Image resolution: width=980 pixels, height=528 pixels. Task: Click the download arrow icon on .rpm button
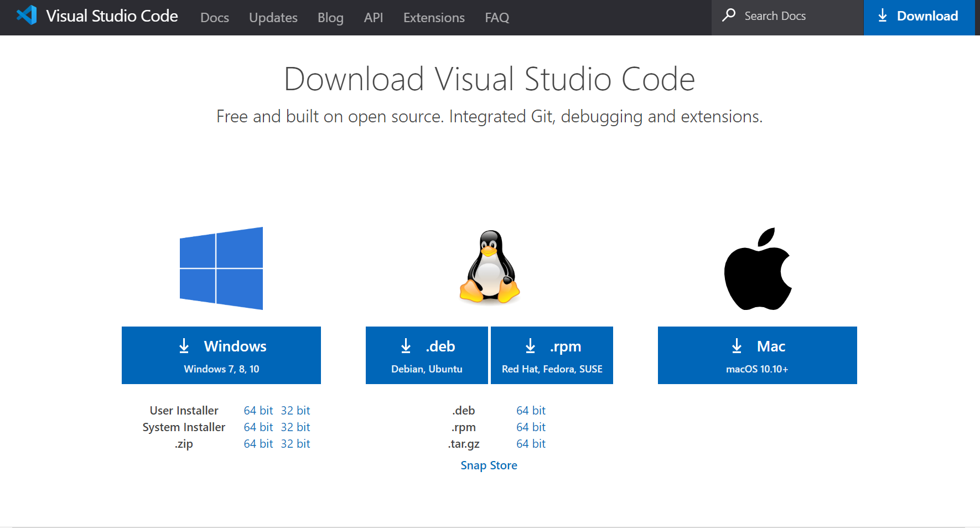click(x=530, y=346)
